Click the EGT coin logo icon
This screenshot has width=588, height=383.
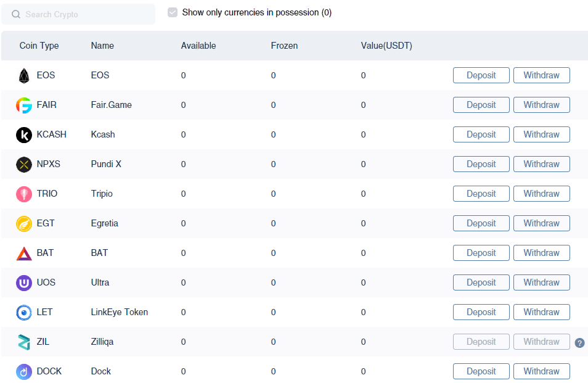(24, 224)
